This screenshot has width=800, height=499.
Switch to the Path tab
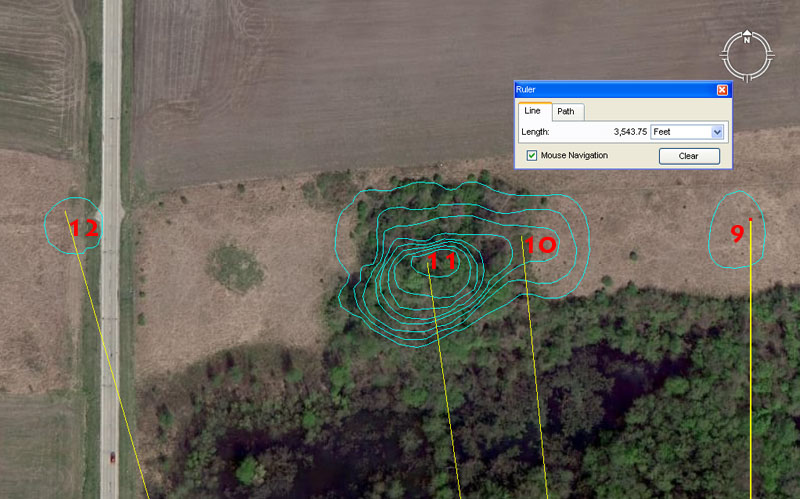(x=565, y=112)
